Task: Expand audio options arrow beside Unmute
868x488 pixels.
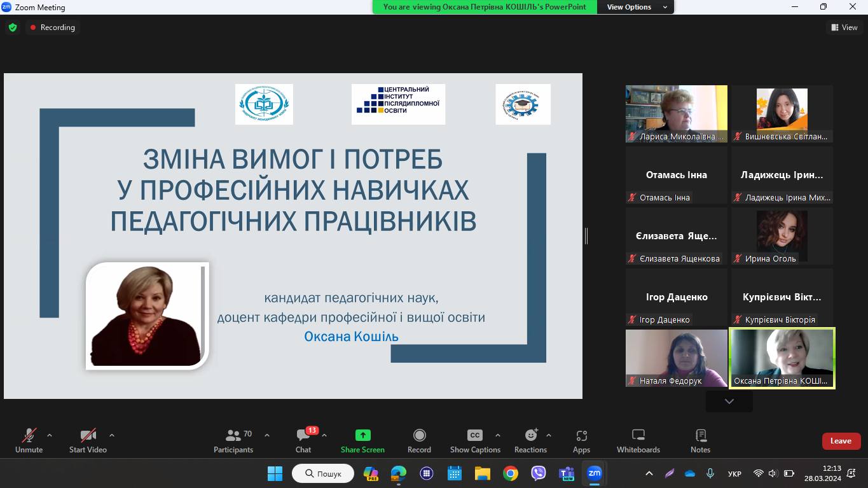Action: [50, 435]
